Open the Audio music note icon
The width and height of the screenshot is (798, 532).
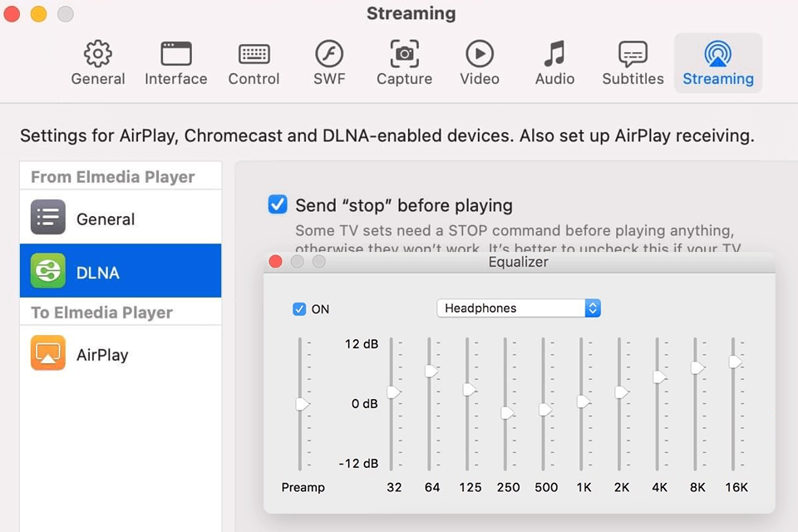tap(554, 53)
